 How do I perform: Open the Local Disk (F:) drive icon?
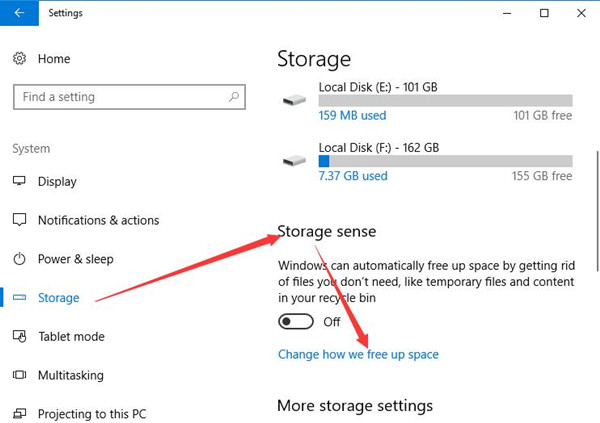click(294, 161)
